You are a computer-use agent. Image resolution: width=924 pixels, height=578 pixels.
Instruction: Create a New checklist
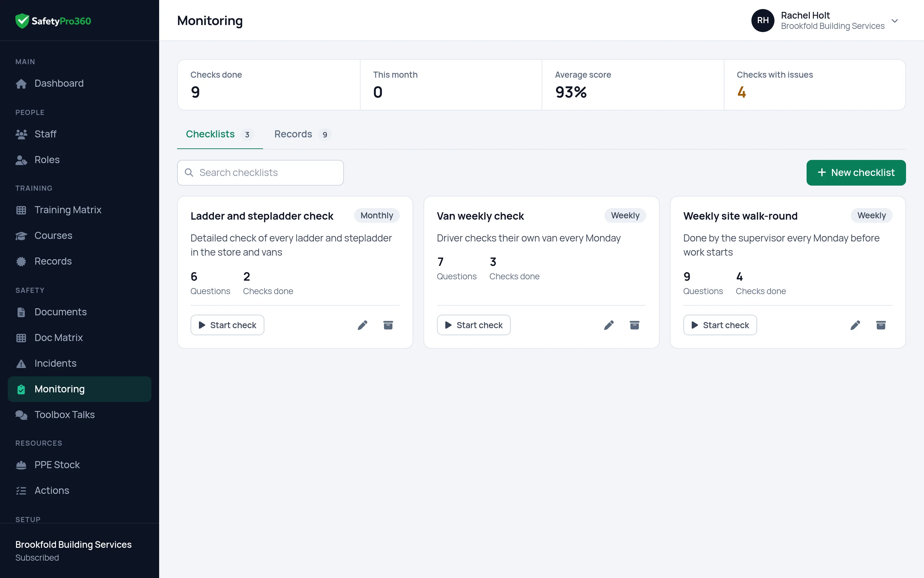[856, 173]
